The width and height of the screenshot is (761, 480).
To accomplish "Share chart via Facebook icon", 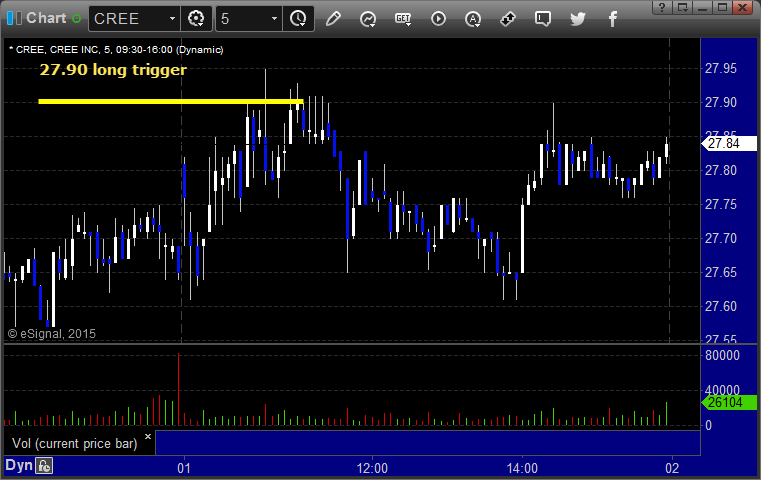I will (x=613, y=19).
